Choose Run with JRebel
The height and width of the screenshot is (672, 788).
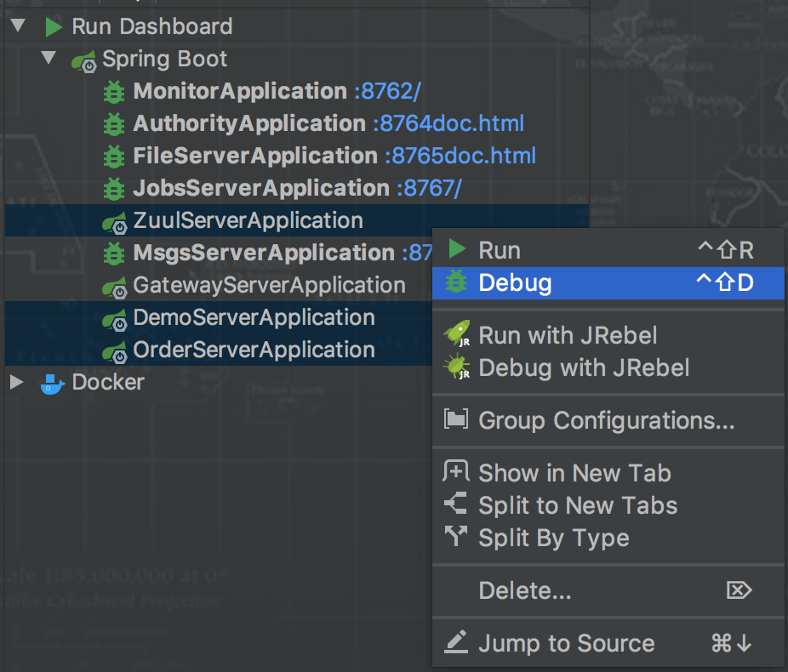(x=608, y=335)
